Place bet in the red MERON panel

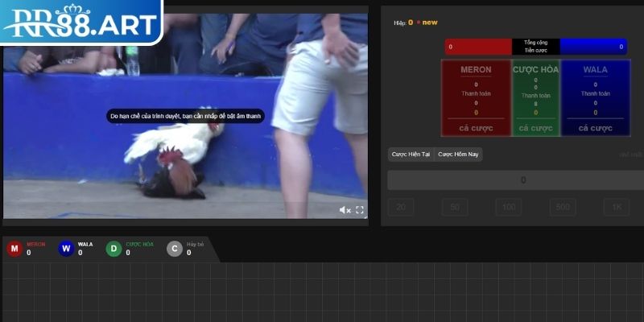point(476,128)
